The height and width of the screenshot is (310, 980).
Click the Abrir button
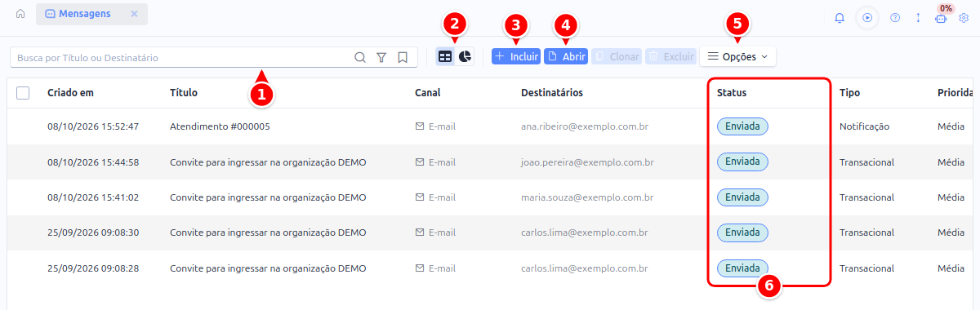click(566, 57)
